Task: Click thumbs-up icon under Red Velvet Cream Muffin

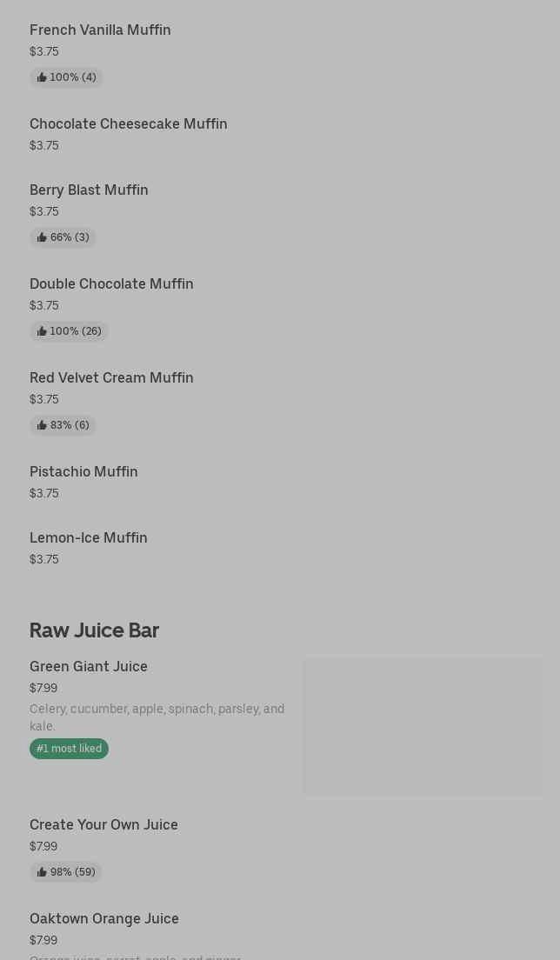Action: tap(42, 425)
